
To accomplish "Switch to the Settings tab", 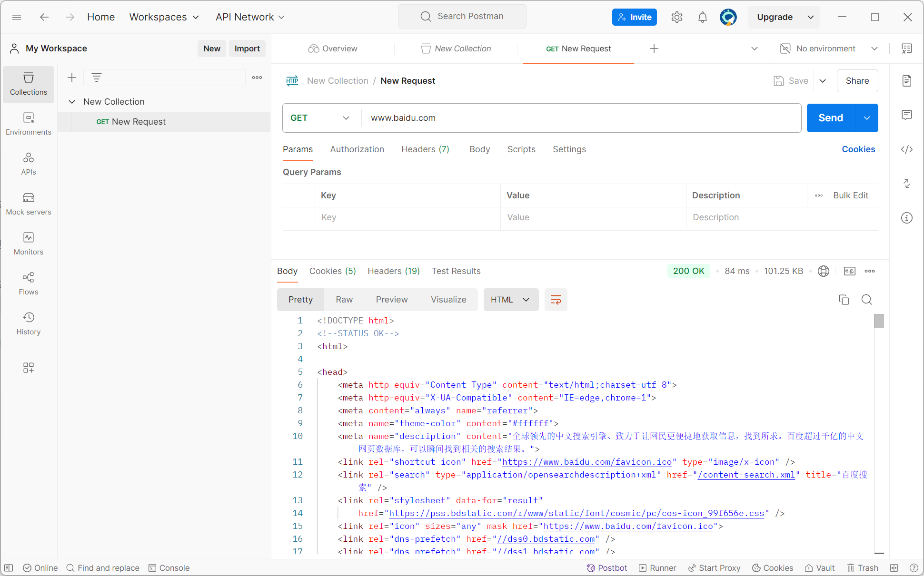I will coord(569,149).
